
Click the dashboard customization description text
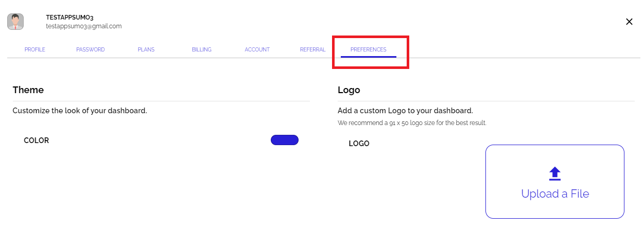80,111
